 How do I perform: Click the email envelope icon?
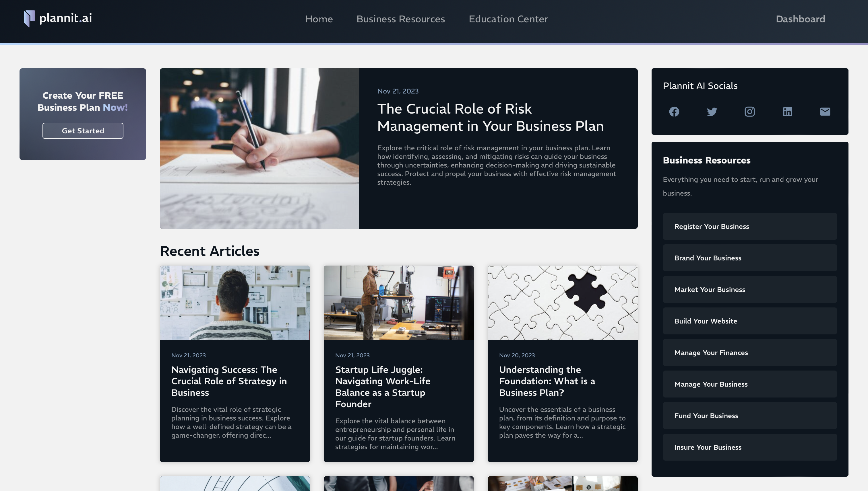tap(825, 112)
